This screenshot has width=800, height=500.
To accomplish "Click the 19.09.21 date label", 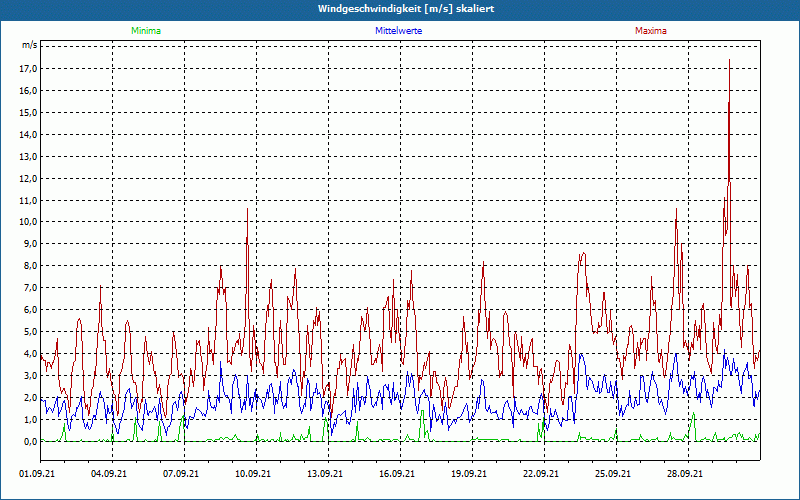I will [x=468, y=473].
